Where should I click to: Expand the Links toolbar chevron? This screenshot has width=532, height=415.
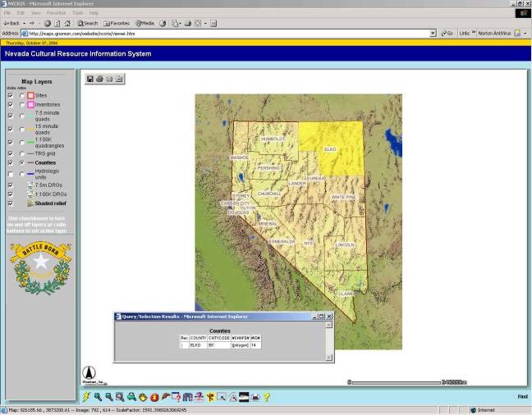474,33
